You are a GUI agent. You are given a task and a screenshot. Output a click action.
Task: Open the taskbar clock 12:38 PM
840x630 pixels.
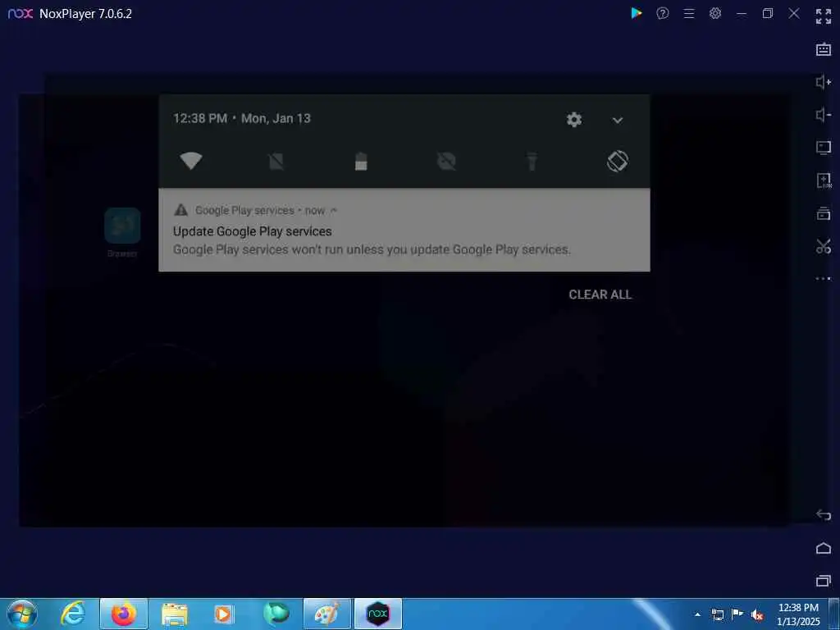click(798, 614)
